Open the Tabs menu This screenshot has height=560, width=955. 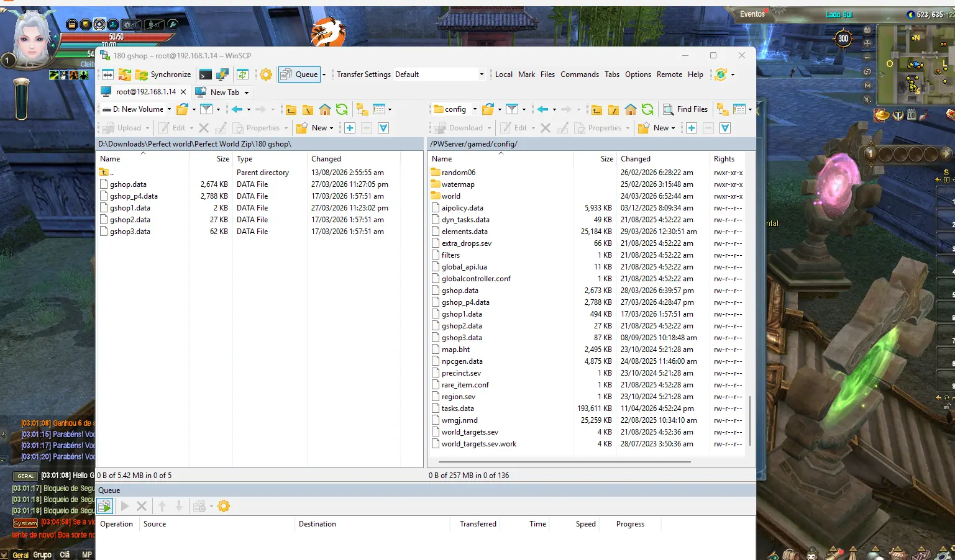612,75
